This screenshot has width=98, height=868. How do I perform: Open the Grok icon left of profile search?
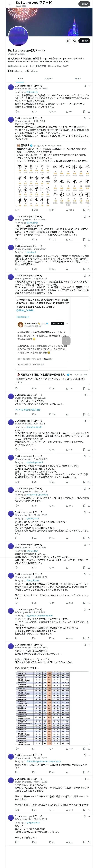point(68,41)
